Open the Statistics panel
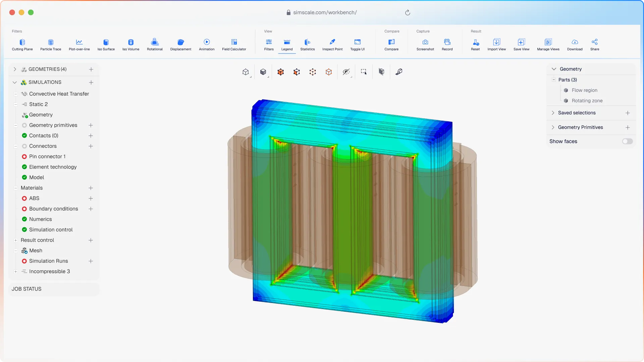Viewport: 644px width, 362px height. pos(308,45)
